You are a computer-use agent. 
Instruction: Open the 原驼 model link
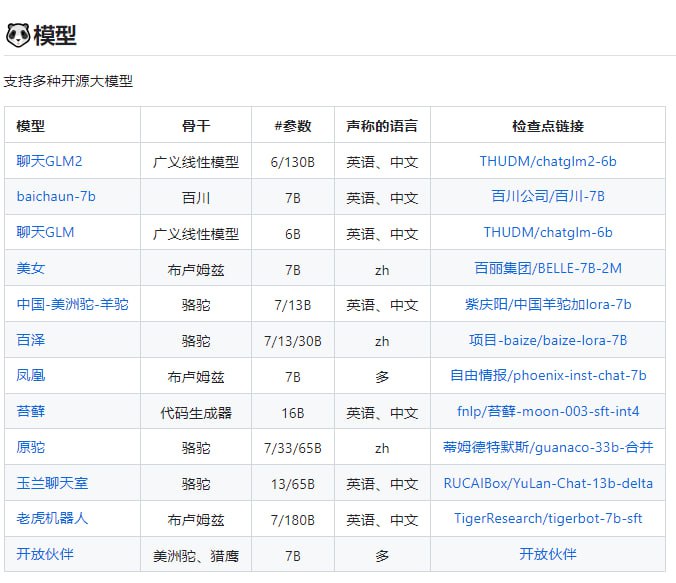tap(31, 447)
